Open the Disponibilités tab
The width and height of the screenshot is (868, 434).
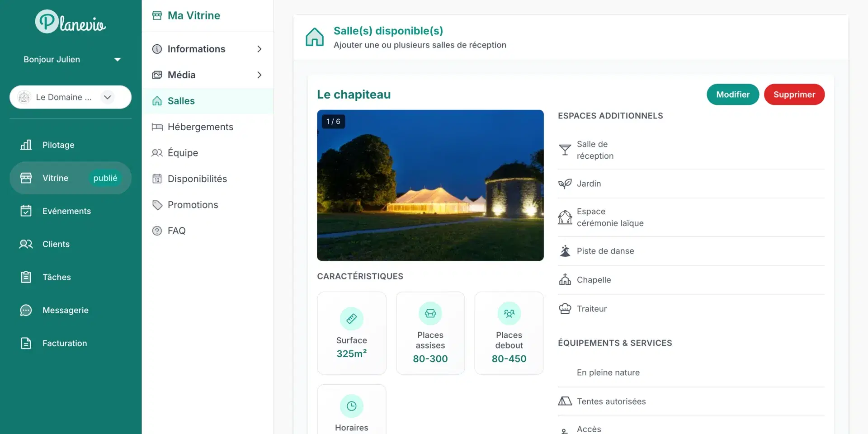coord(208,179)
